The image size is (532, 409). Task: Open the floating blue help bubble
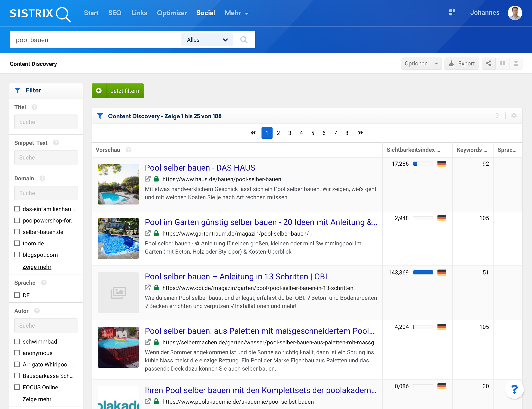point(514,389)
